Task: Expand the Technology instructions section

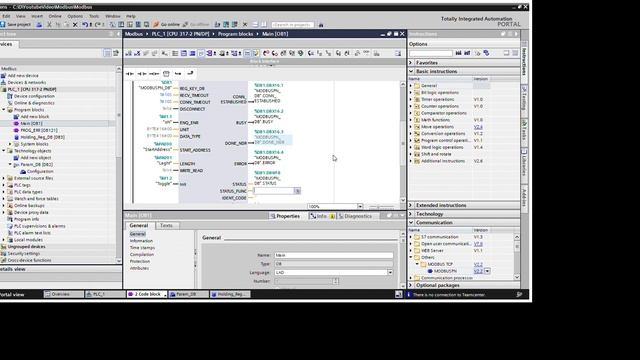Action: [411, 214]
